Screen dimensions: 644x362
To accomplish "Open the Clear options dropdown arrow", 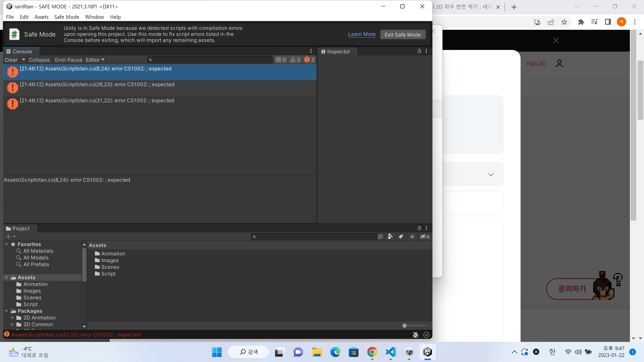I will pos(23,60).
